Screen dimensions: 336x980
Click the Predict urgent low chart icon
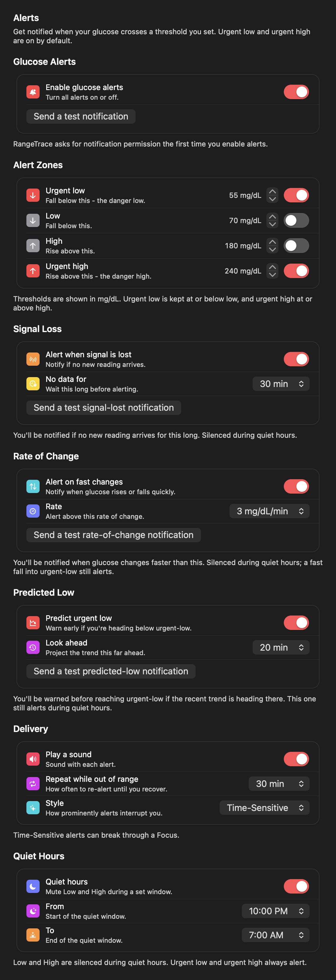pos(33,623)
